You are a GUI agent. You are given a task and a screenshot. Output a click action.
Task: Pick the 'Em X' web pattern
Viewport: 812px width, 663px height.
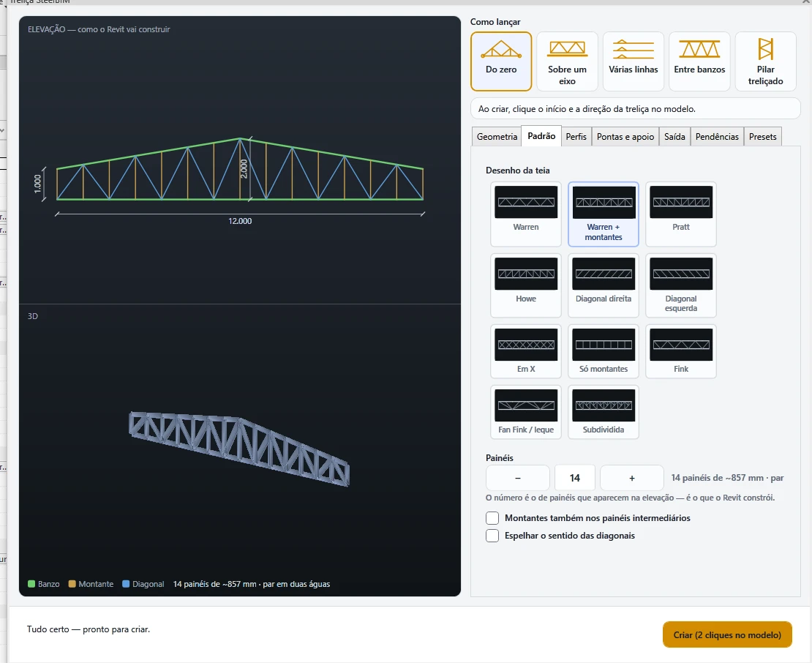point(526,351)
